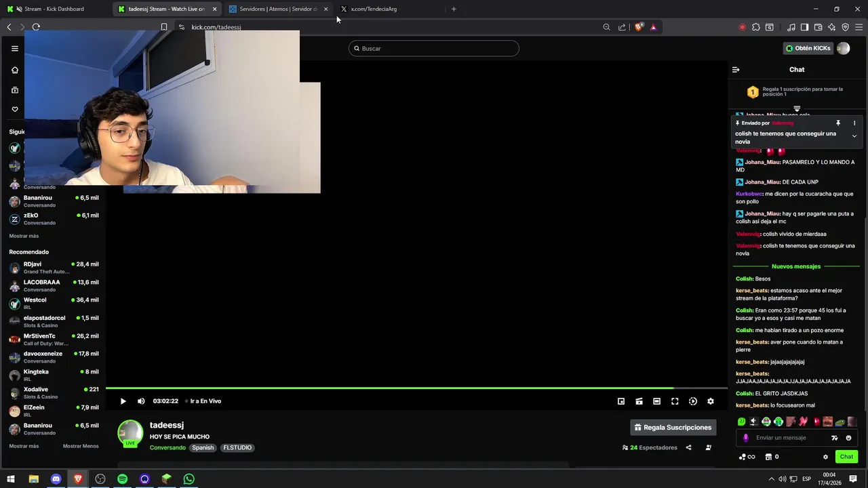Open channel points infinity icon
The image size is (868, 488).
(747, 457)
